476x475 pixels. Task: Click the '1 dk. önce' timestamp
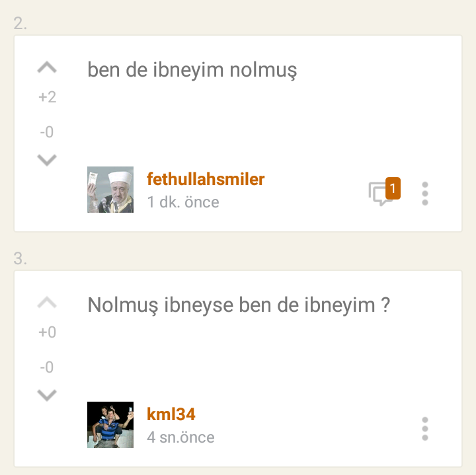point(183,202)
